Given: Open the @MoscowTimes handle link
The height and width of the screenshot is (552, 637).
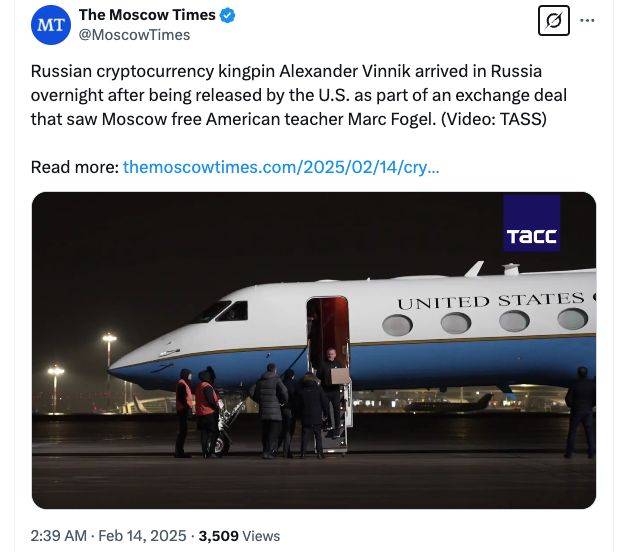Looking at the screenshot, I should click(x=134, y=35).
